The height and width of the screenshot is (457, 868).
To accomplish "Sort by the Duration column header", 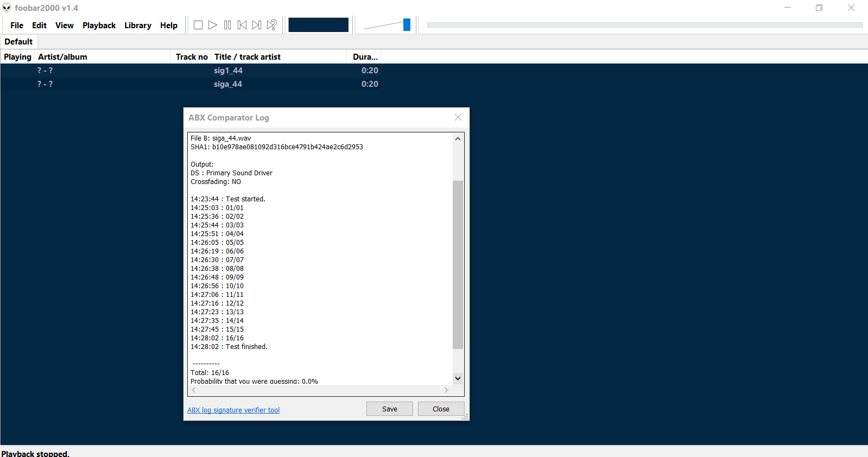I will point(364,57).
